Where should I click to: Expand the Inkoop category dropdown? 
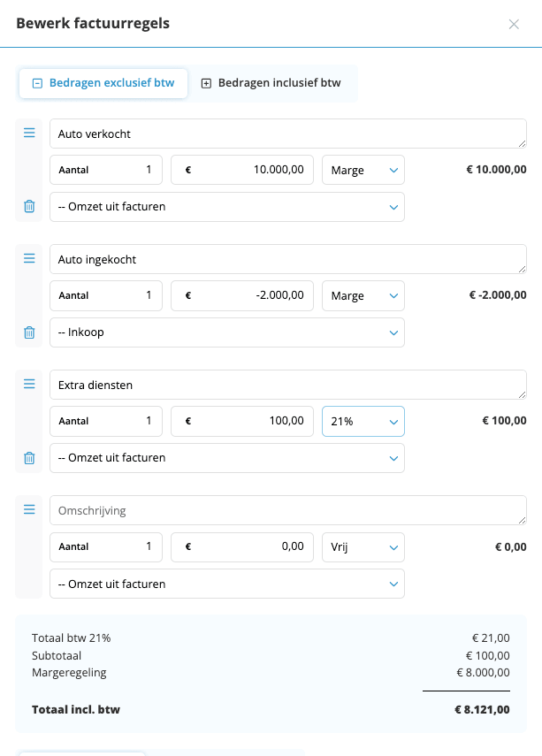coord(227,332)
